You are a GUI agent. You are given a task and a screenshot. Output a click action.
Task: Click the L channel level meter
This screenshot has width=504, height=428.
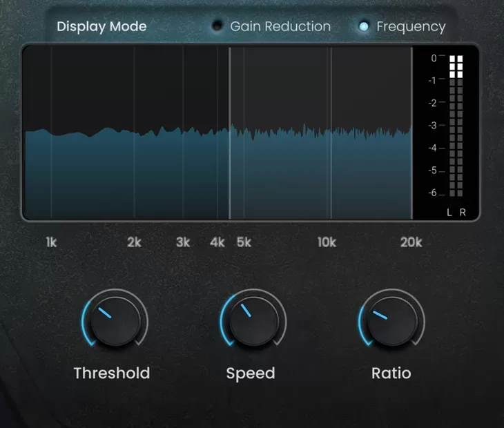point(452,126)
